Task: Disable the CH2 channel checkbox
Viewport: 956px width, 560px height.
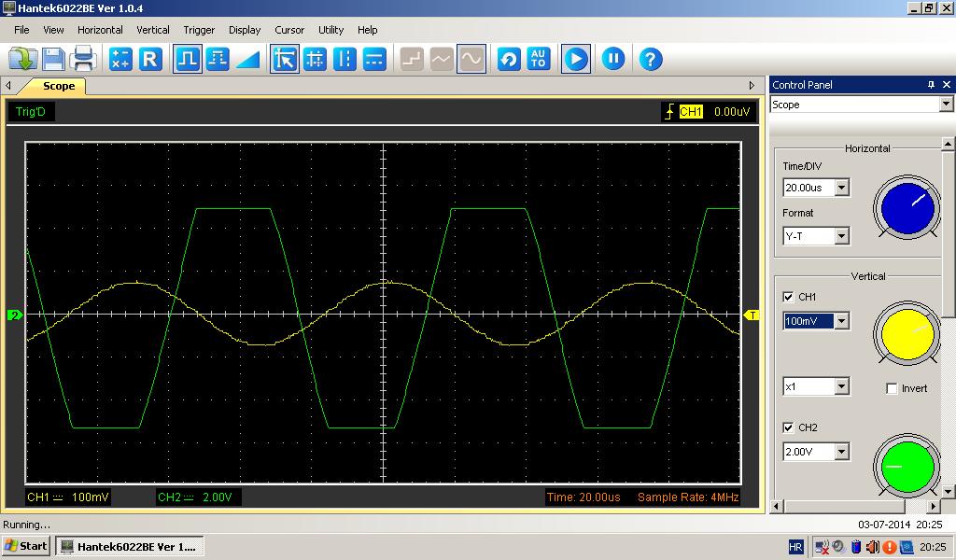Action: coord(788,427)
